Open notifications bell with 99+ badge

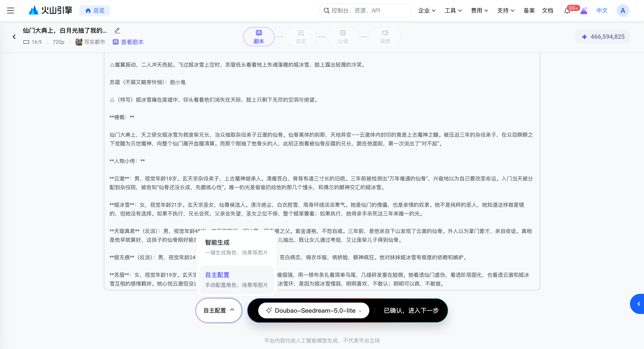pyautogui.click(x=567, y=11)
